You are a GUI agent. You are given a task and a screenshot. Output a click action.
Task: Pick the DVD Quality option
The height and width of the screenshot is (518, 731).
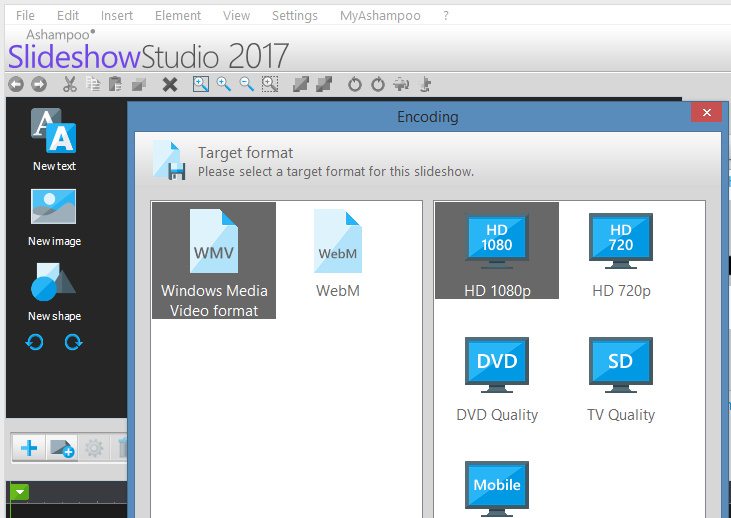(497, 379)
